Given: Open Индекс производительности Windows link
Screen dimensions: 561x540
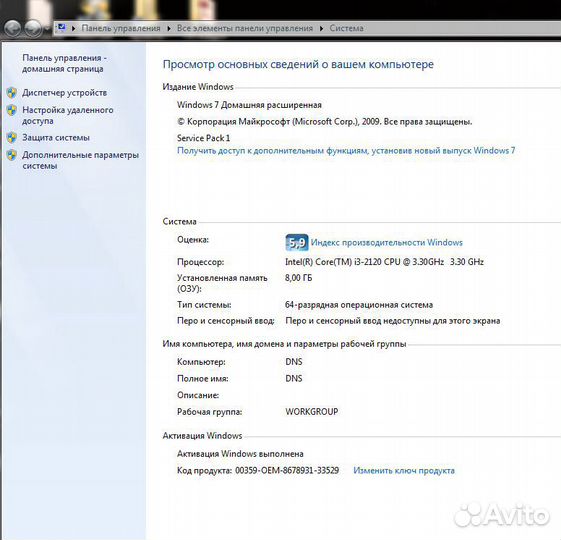Looking at the screenshot, I should 387,243.
